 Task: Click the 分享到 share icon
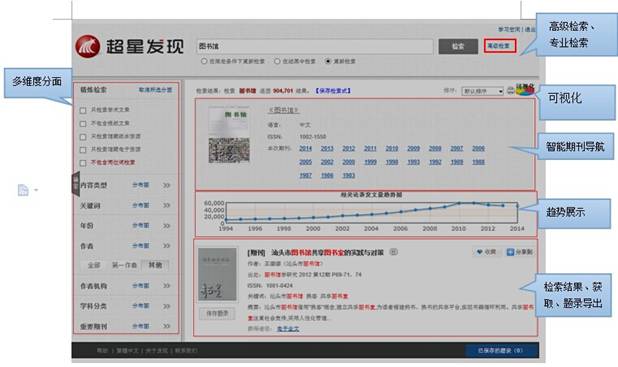point(510,252)
